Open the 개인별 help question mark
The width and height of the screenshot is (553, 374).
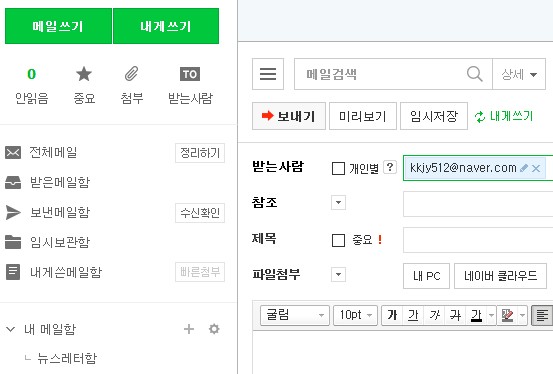point(390,167)
